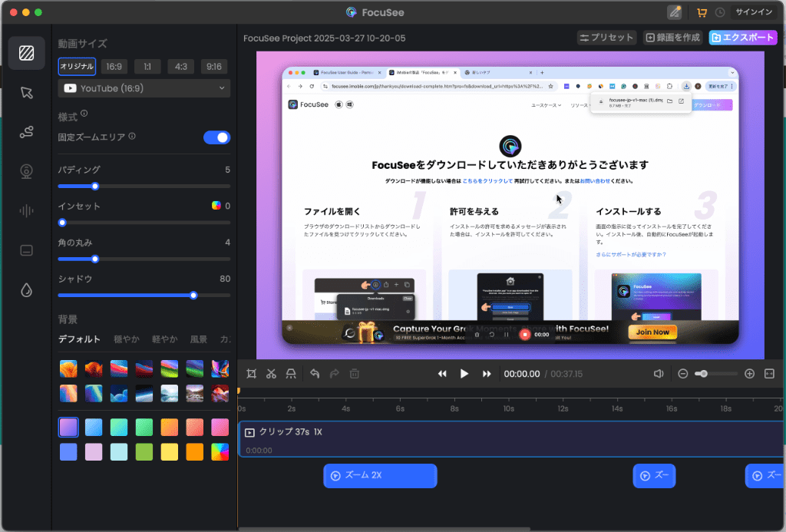The image size is (786, 532).
Task: Select the 4:3 video size
Action: [x=181, y=67]
